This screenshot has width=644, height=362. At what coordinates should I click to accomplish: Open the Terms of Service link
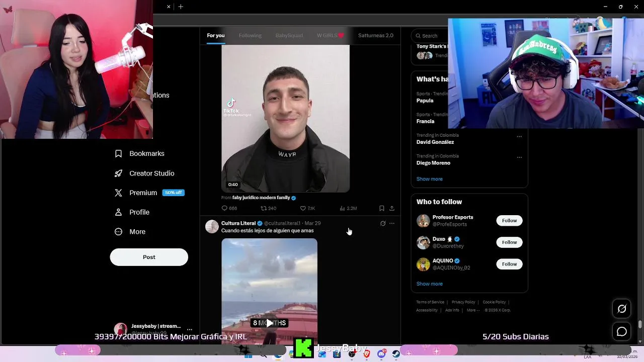pyautogui.click(x=430, y=302)
